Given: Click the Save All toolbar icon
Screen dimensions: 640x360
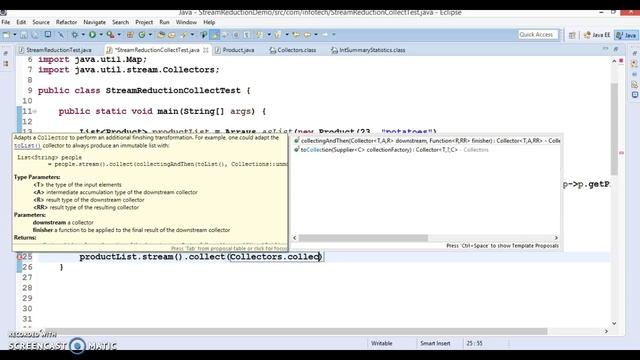Looking at the screenshot, I should 35,35.
